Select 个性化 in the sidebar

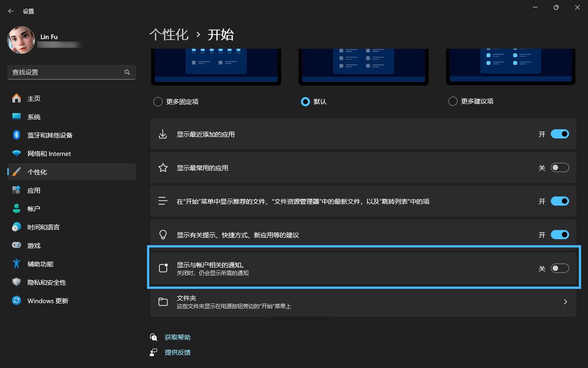tap(72, 172)
